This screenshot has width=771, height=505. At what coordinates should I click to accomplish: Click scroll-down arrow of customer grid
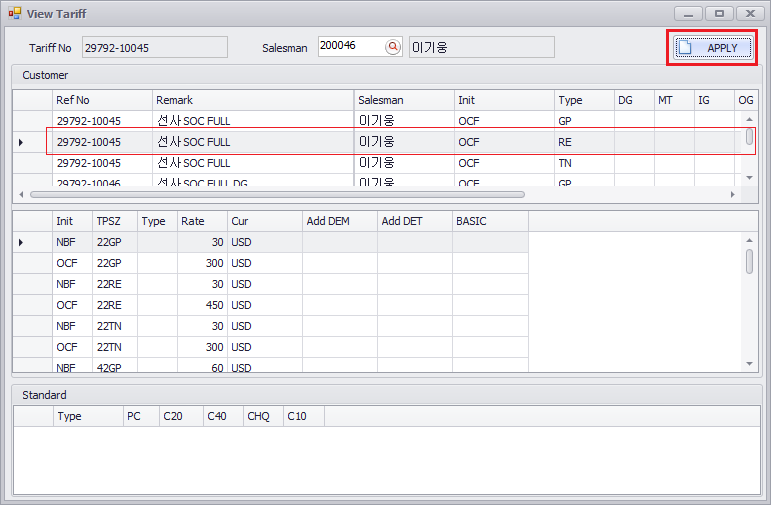[750, 177]
